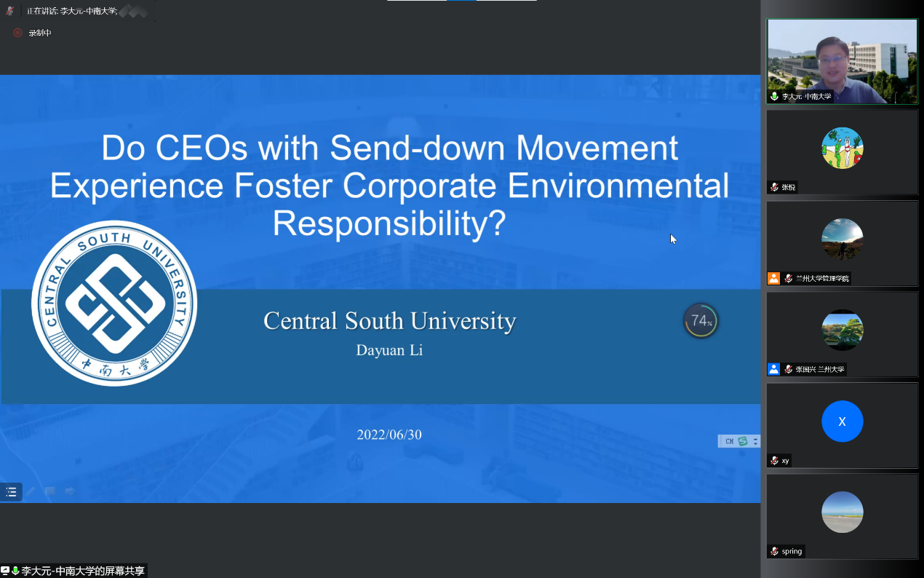Click the 录制中 recording status label
924x578 pixels.
(40, 33)
